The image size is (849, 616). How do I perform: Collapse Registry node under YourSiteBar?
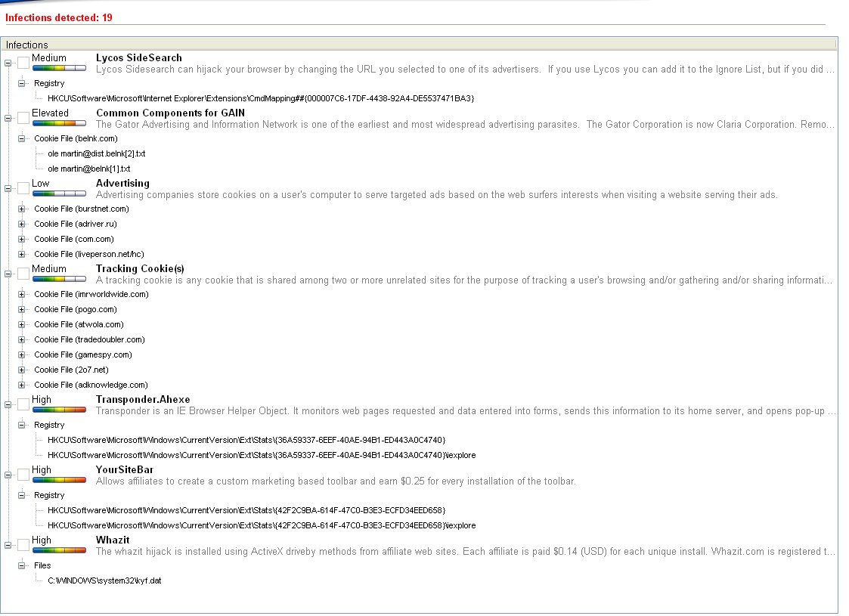[22, 495]
